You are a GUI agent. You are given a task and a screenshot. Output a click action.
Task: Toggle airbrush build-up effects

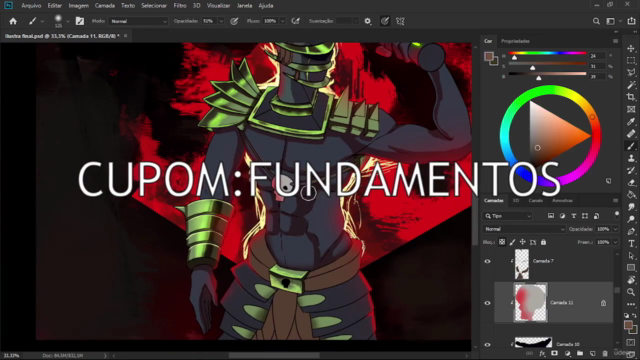click(x=296, y=21)
